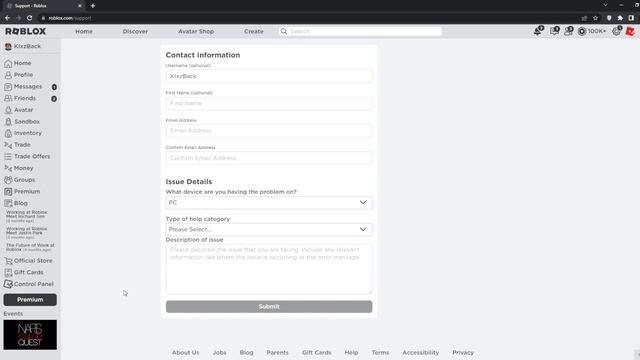
Task: Open the Help footer link
Action: coord(351,352)
